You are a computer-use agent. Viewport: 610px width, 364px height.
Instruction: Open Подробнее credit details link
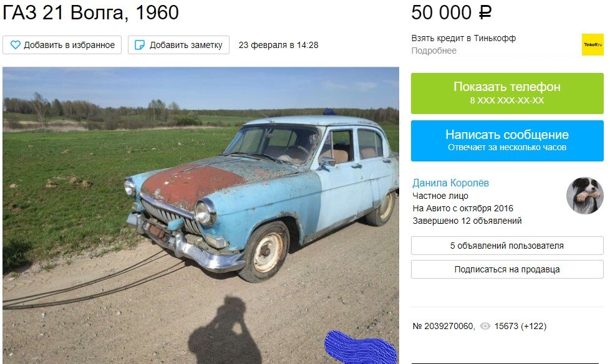(x=433, y=50)
